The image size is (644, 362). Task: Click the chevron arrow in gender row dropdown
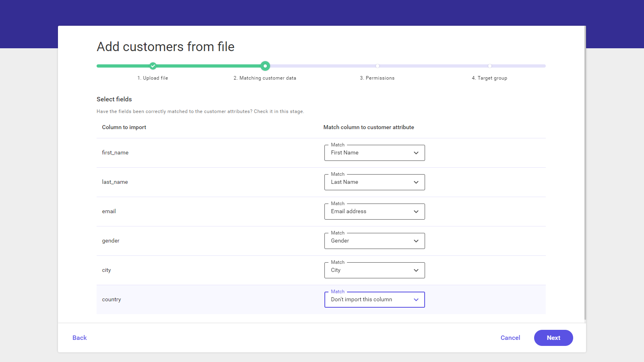click(x=416, y=241)
